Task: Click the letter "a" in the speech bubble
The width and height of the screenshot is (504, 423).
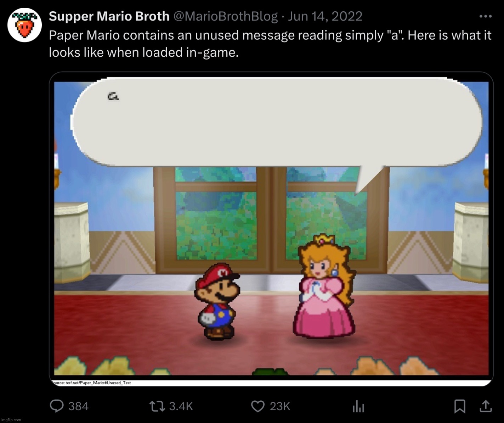Action: [x=113, y=96]
